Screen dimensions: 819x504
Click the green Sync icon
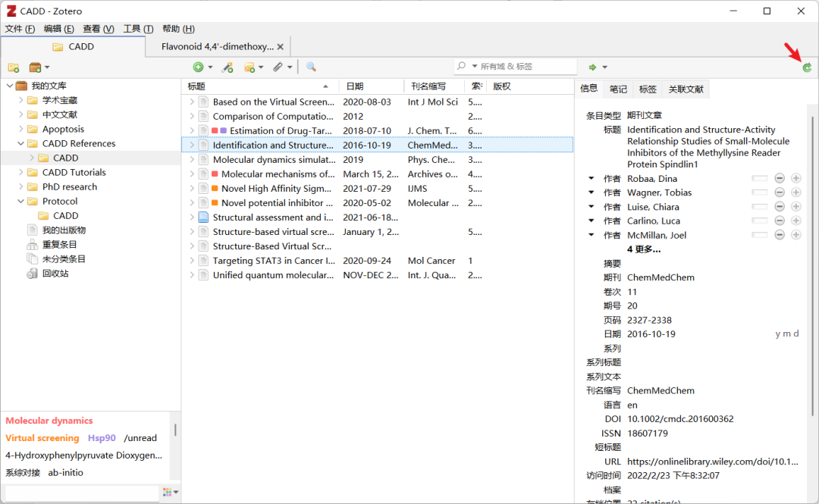coord(807,67)
